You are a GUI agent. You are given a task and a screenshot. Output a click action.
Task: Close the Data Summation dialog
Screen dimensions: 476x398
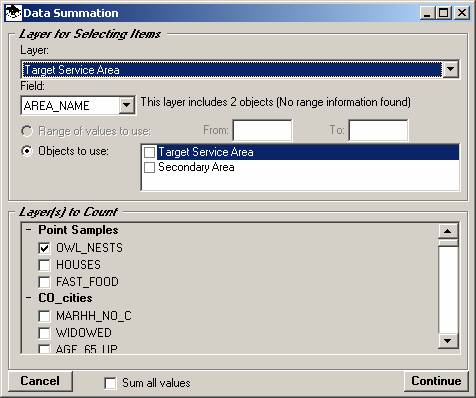click(x=462, y=13)
